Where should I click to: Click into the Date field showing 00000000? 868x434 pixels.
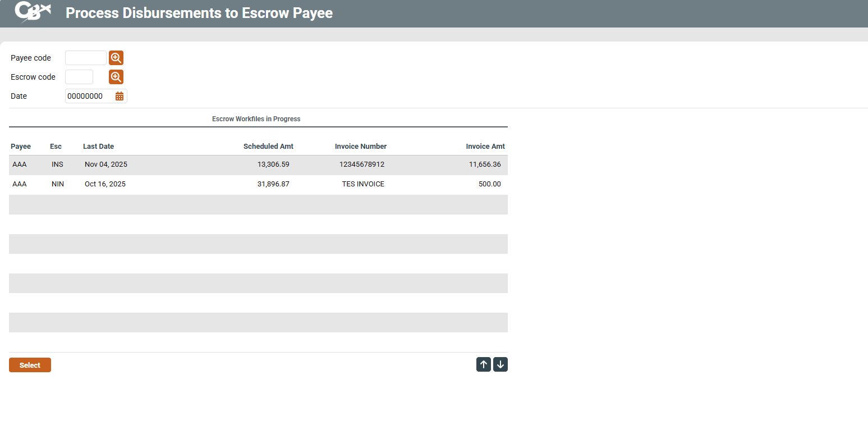pos(89,96)
